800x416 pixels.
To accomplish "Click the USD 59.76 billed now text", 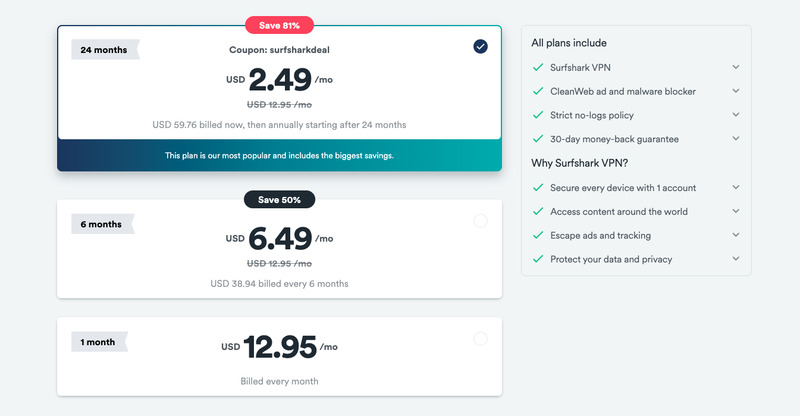I will (x=279, y=125).
